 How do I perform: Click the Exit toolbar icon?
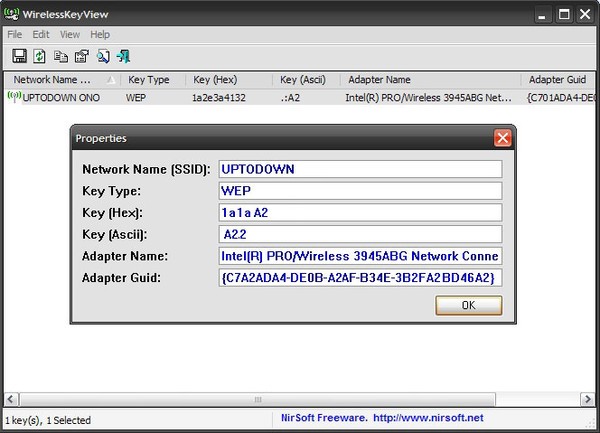tap(124, 56)
